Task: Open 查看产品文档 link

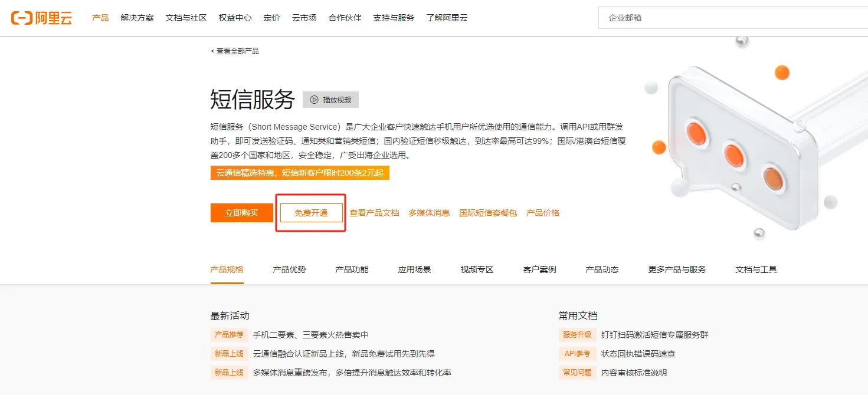Action: (x=374, y=213)
